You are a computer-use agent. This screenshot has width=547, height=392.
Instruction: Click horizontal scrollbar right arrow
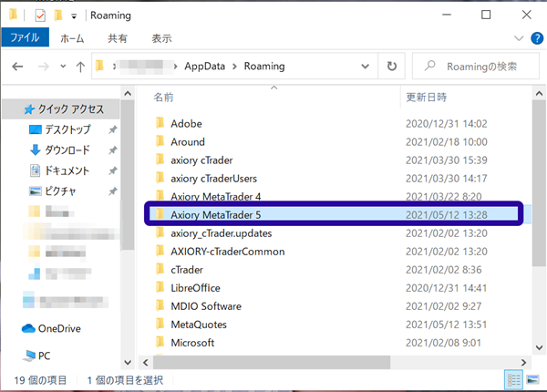point(523,363)
